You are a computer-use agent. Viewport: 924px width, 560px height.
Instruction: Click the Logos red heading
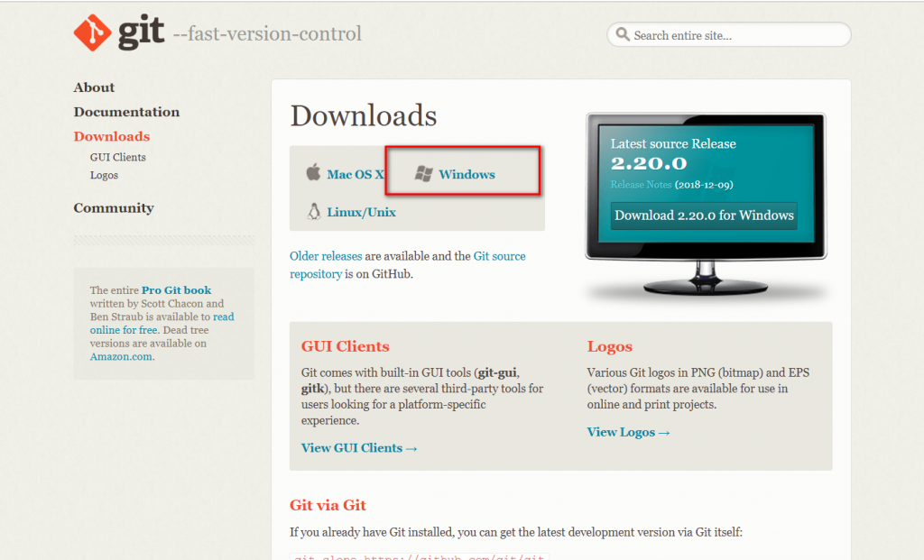pyautogui.click(x=609, y=346)
